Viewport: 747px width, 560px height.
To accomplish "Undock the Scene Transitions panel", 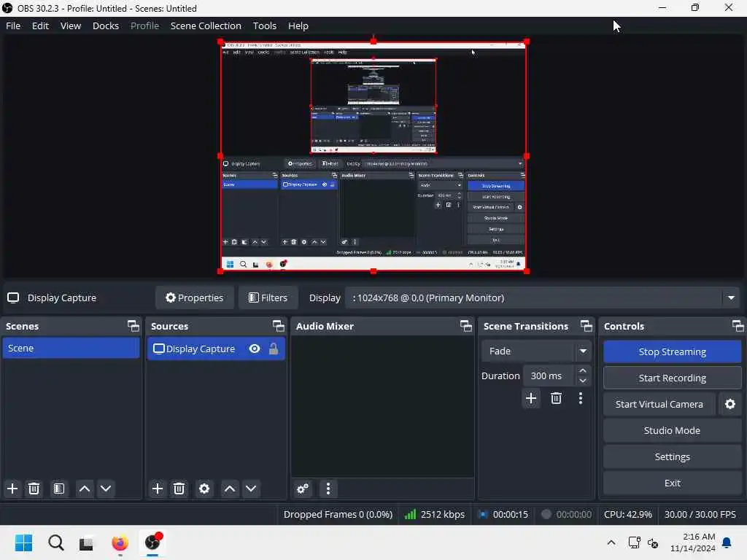I will [x=587, y=326].
